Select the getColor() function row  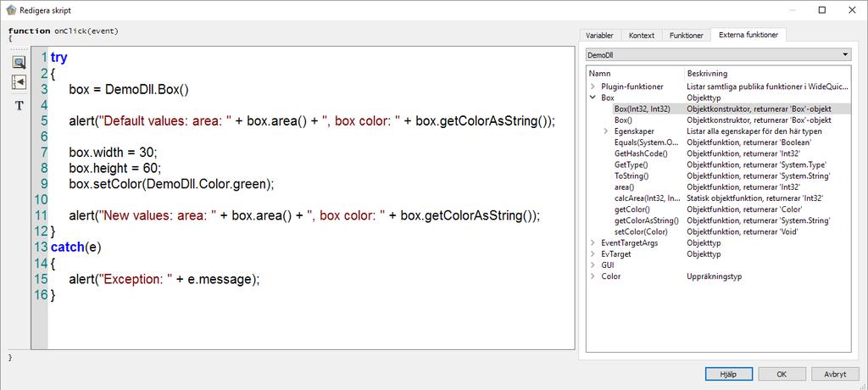pyautogui.click(x=718, y=209)
